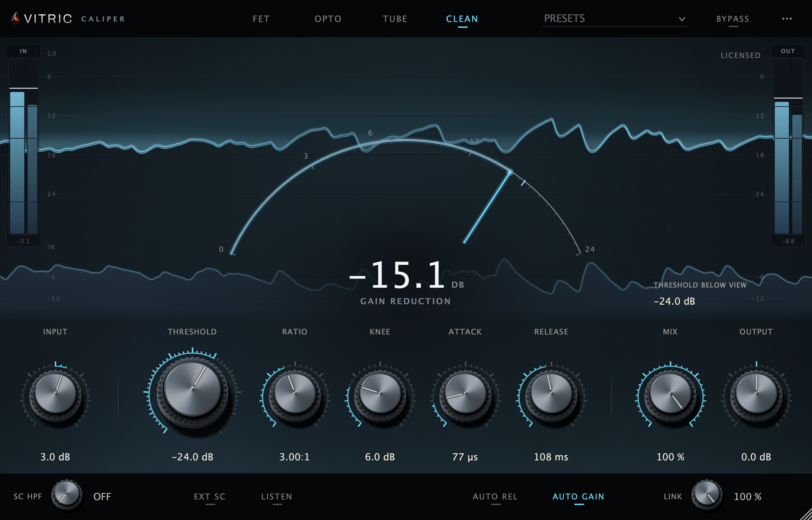The image size is (812, 520).
Task: Click the Link 100 % value
Action: 748,497
